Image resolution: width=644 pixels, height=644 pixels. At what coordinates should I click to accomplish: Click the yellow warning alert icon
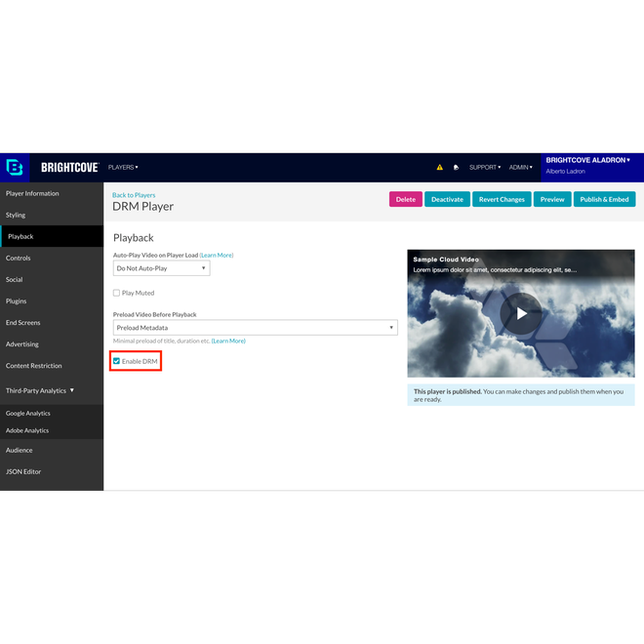tap(439, 168)
